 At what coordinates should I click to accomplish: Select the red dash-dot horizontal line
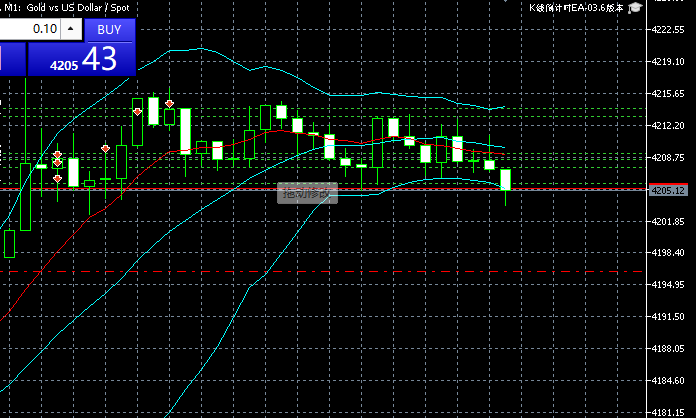321,272
